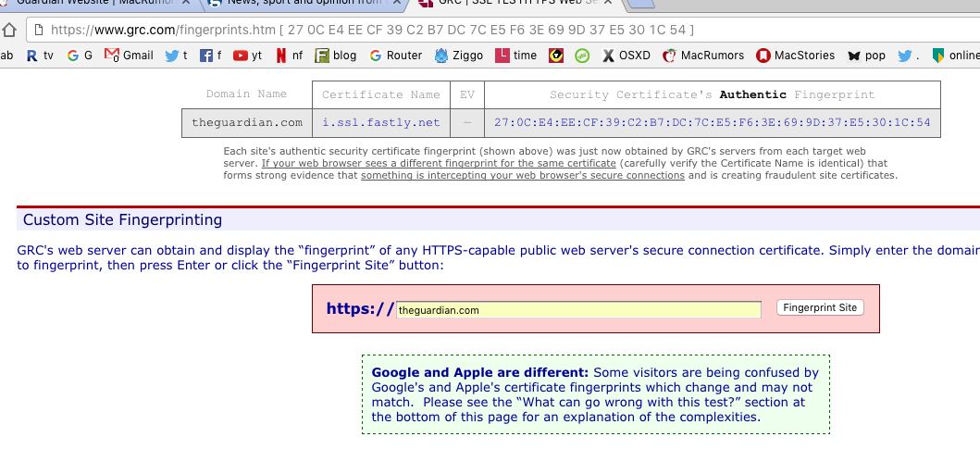Open a new tab with the tab-strip button

639,3
